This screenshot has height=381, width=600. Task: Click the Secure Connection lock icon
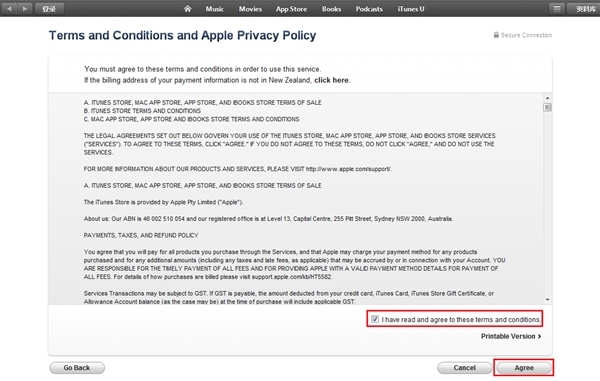(x=496, y=35)
